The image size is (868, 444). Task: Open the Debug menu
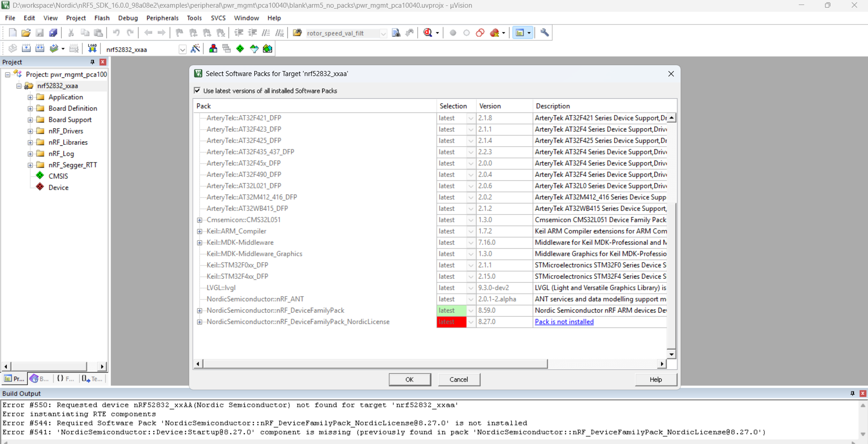[128, 18]
